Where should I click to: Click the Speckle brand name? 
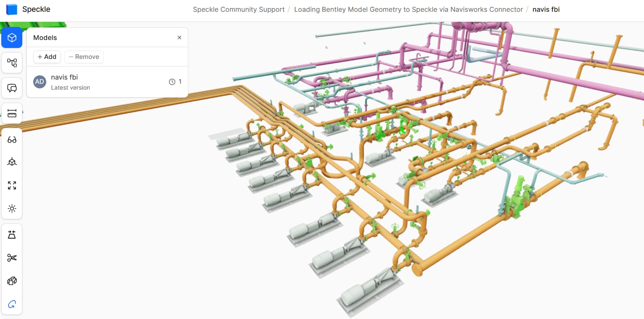[36, 9]
